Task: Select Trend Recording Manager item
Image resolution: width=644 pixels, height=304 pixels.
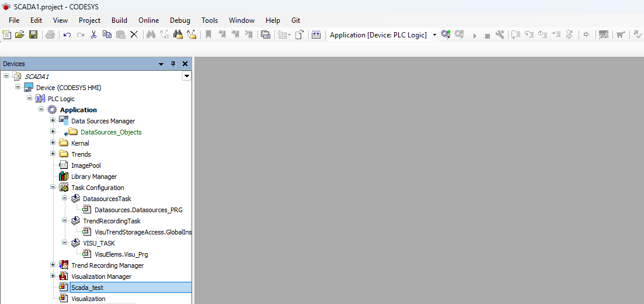Action: coord(107,265)
